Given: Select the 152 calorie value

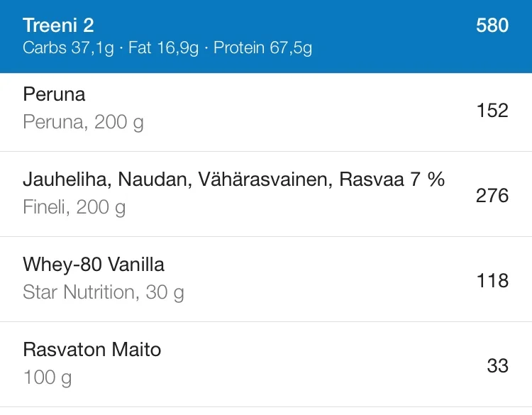Looking at the screenshot, I should tap(492, 110).
